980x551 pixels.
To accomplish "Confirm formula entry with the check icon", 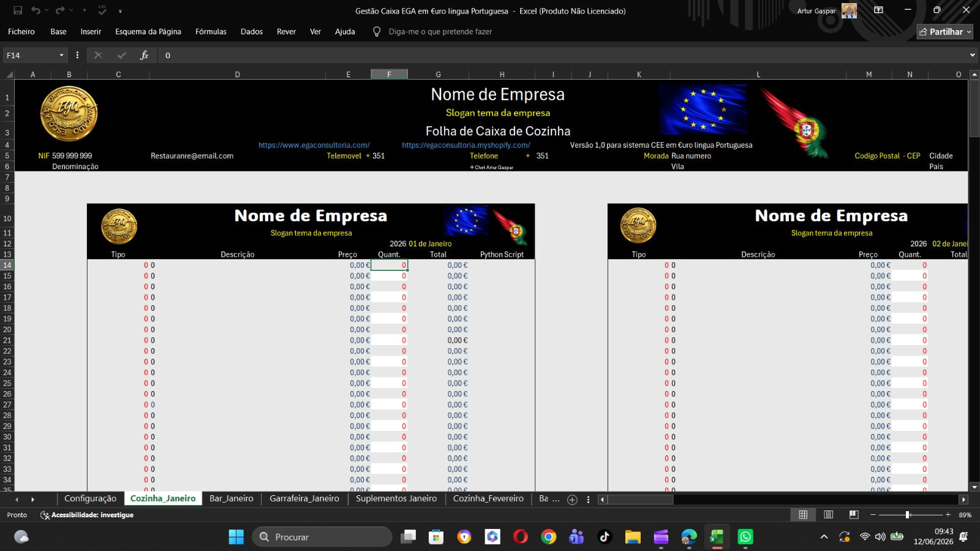I will click(121, 55).
